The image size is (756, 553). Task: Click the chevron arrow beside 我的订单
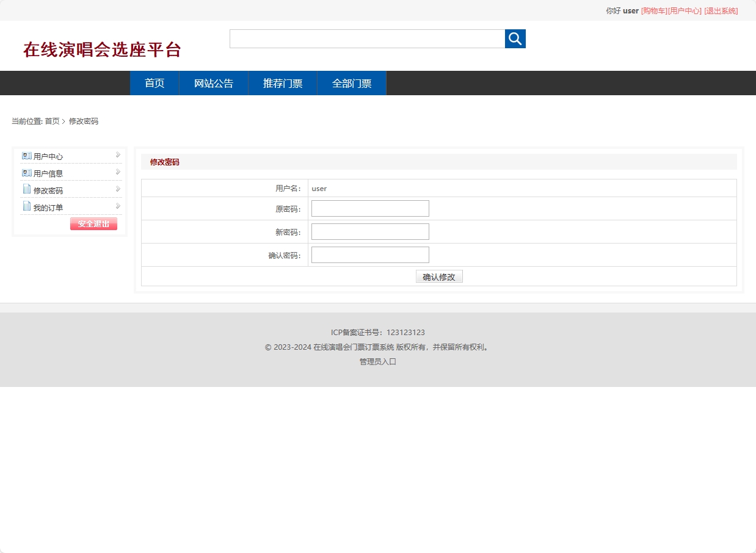pyautogui.click(x=117, y=206)
